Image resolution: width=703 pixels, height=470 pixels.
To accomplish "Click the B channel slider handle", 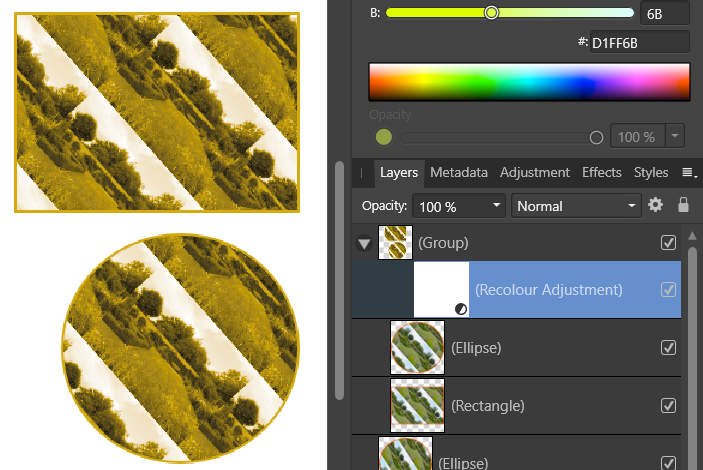I will [491, 13].
